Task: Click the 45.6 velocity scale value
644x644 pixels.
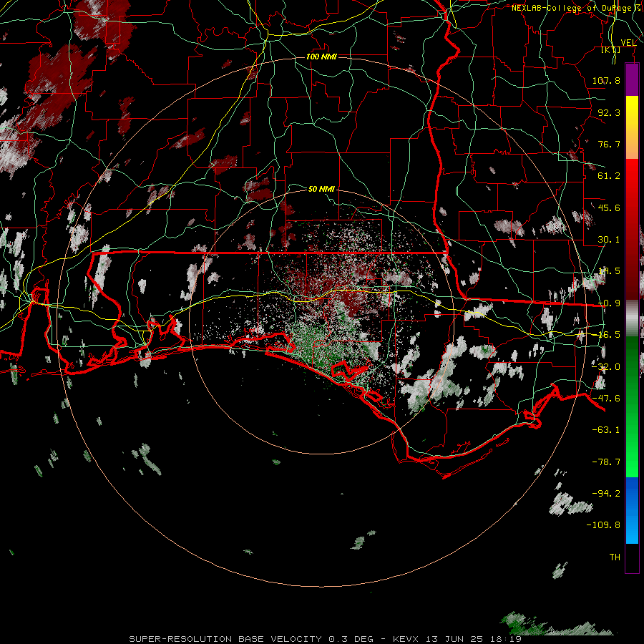Action: [609, 208]
